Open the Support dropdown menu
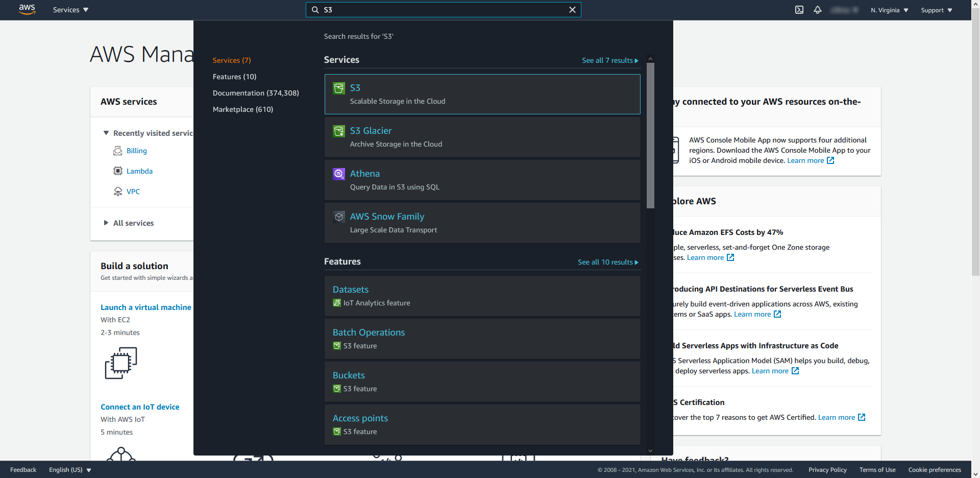 tap(937, 10)
